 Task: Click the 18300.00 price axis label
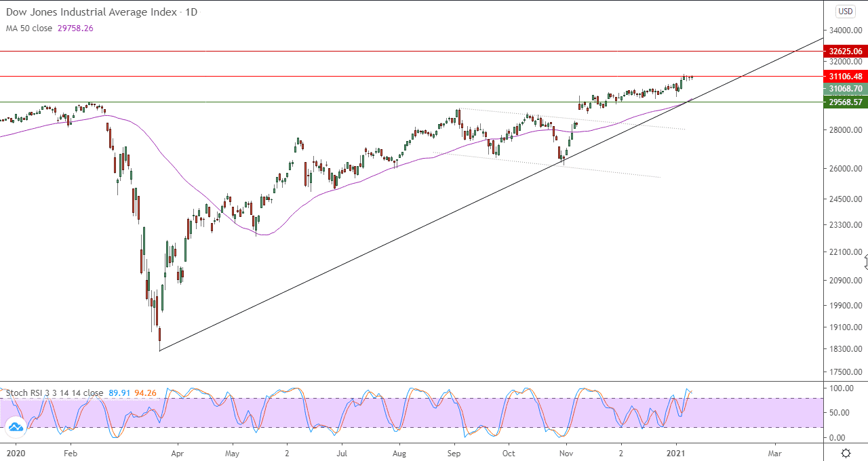coord(845,349)
